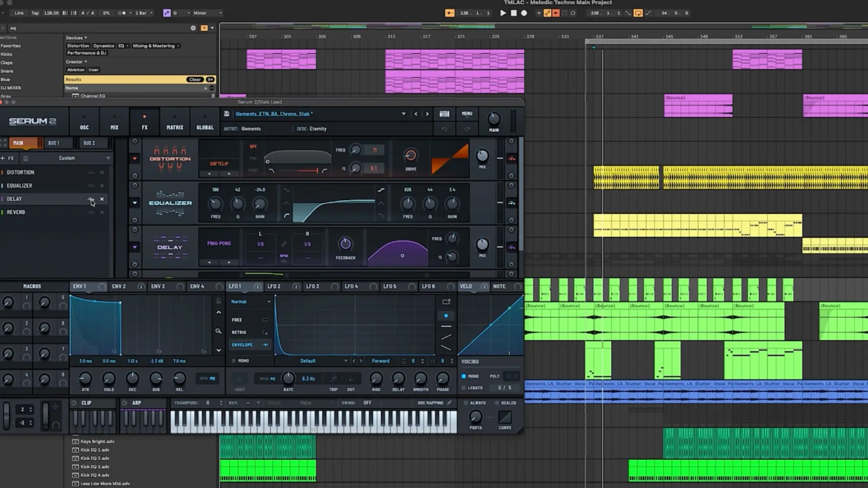Click the Add FX plus button
This screenshot has height=488, width=868.
point(8,158)
